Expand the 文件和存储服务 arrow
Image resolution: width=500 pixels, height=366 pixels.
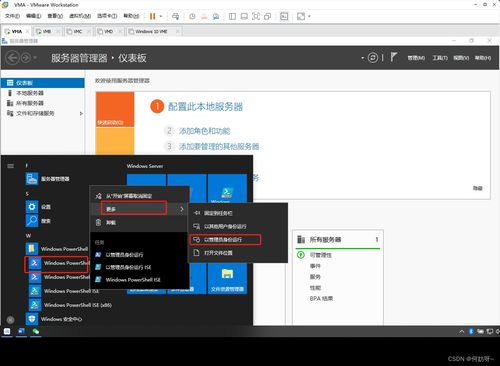point(81,114)
